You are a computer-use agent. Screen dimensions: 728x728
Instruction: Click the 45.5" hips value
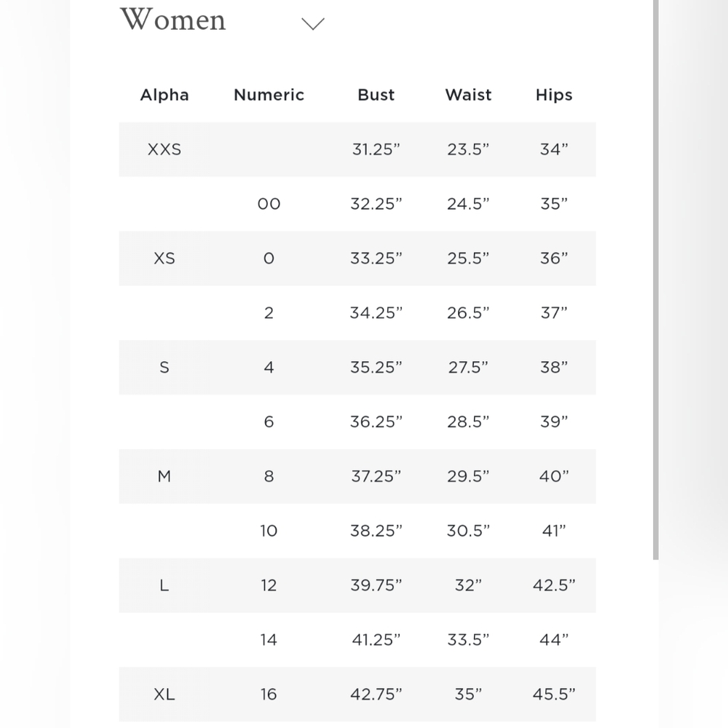click(x=554, y=694)
